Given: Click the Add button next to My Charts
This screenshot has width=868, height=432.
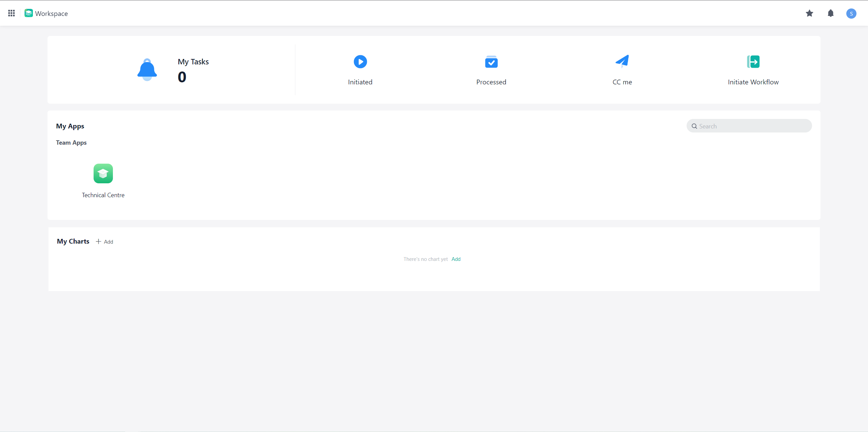Looking at the screenshot, I should 104,242.
